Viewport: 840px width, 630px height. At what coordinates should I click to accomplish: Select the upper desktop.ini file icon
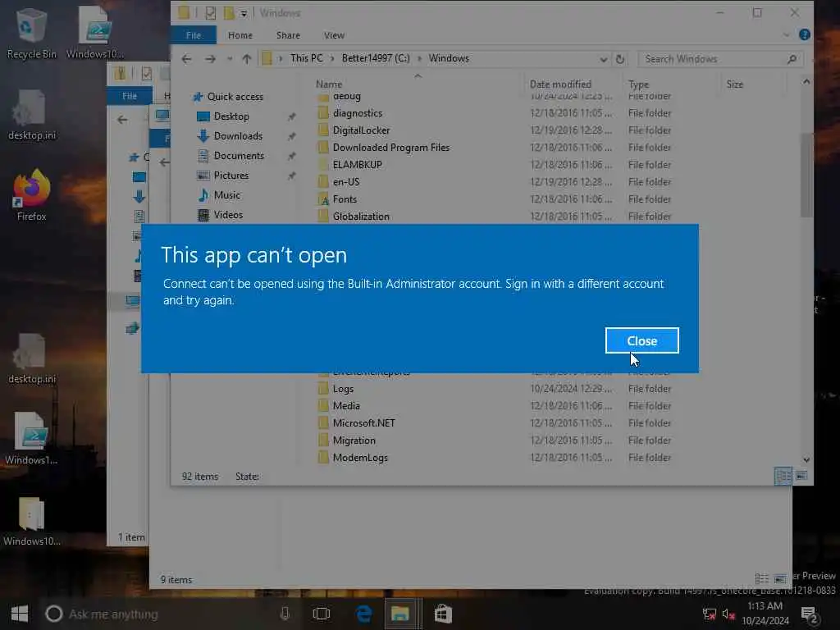click(32, 115)
